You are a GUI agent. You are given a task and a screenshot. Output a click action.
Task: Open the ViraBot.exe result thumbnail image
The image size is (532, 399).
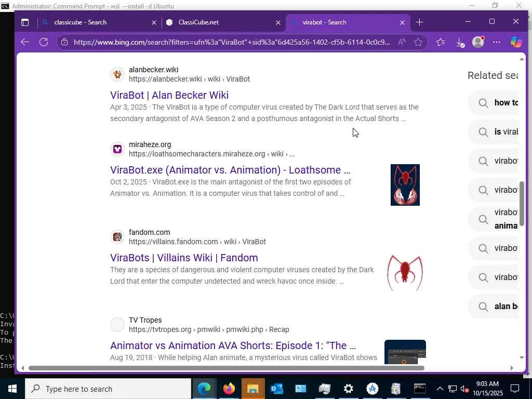pyautogui.click(x=405, y=185)
